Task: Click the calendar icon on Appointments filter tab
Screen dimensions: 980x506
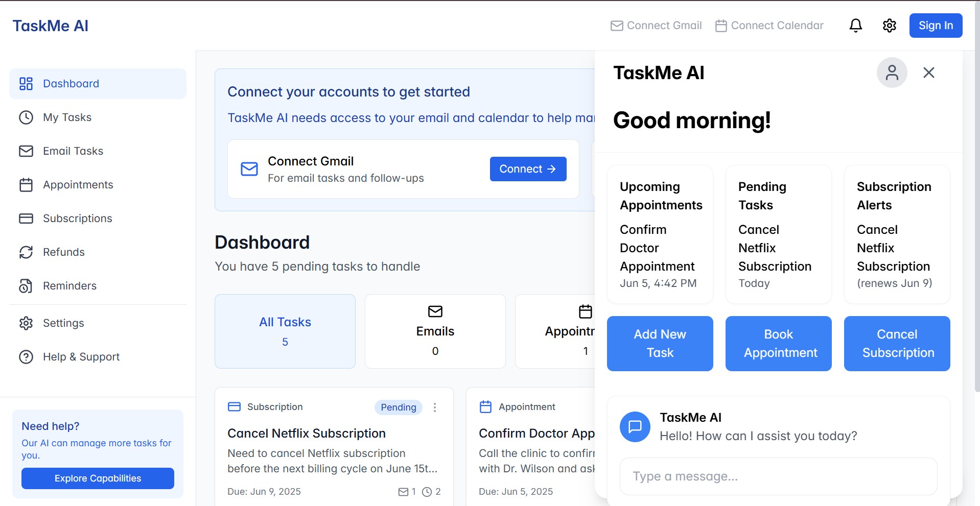Action: (586, 311)
